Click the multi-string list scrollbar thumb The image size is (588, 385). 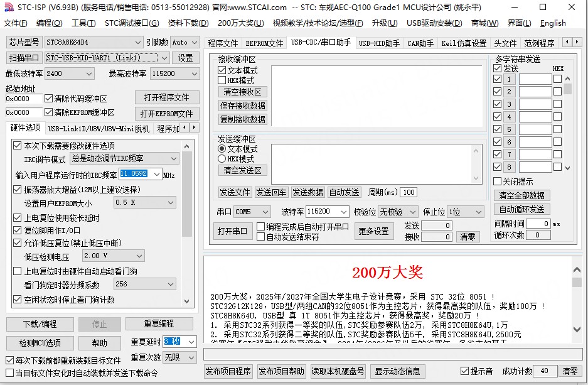(567, 89)
